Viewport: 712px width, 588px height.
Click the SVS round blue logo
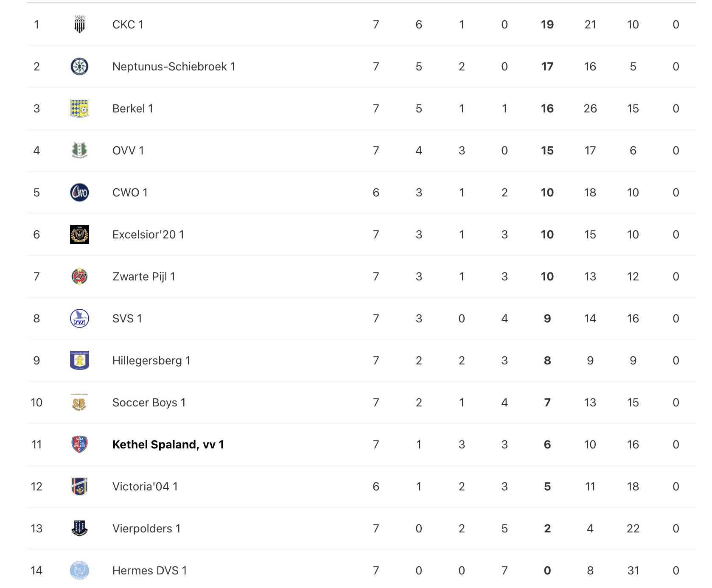(79, 318)
